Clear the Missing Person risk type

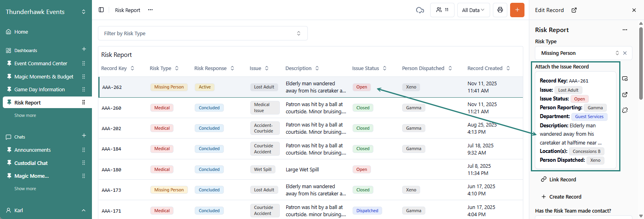(625, 53)
